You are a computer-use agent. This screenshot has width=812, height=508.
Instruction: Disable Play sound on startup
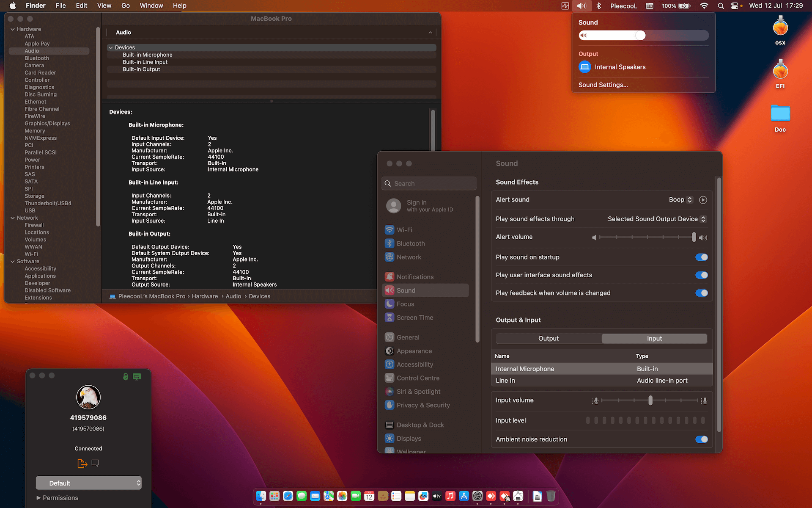pyautogui.click(x=701, y=257)
